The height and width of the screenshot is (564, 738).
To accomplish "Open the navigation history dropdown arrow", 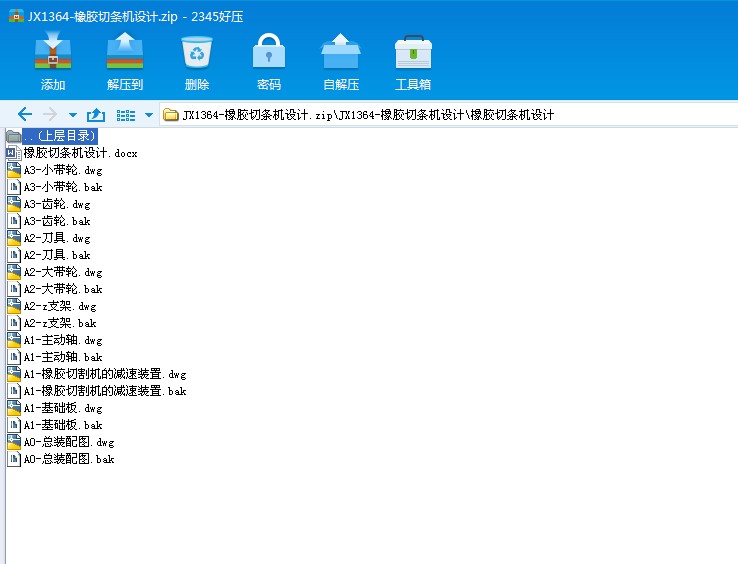I will click(72, 114).
